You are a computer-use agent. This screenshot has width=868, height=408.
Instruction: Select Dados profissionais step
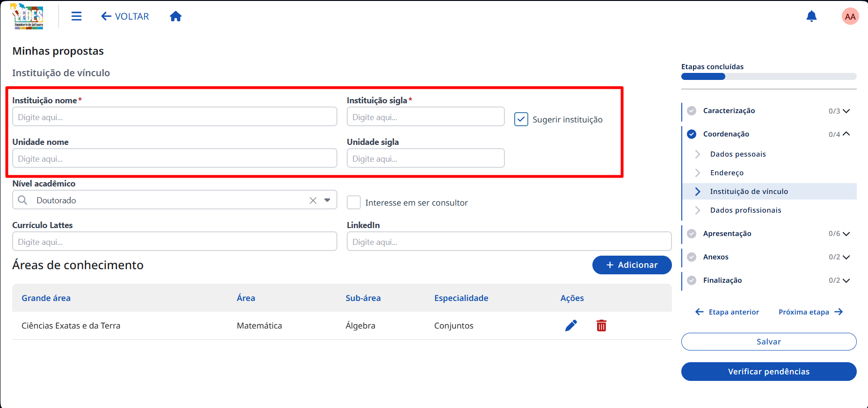tap(745, 210)
